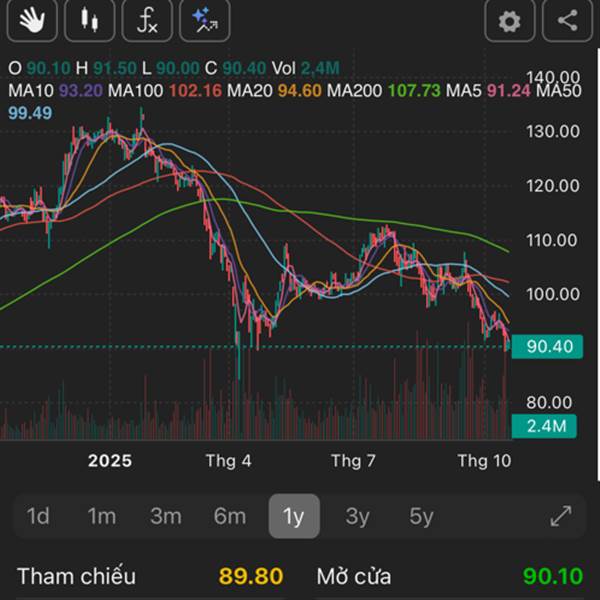Click the Thg 7 date axis label
Viewport: 600px width, 600px height.
pos(353,461)
